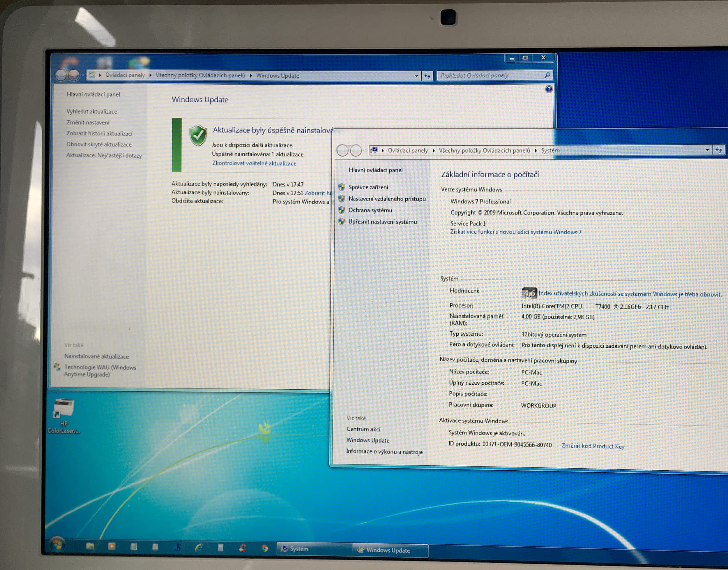Open Správce zařízení (Device Manager) link

click(x=368, y=188)
